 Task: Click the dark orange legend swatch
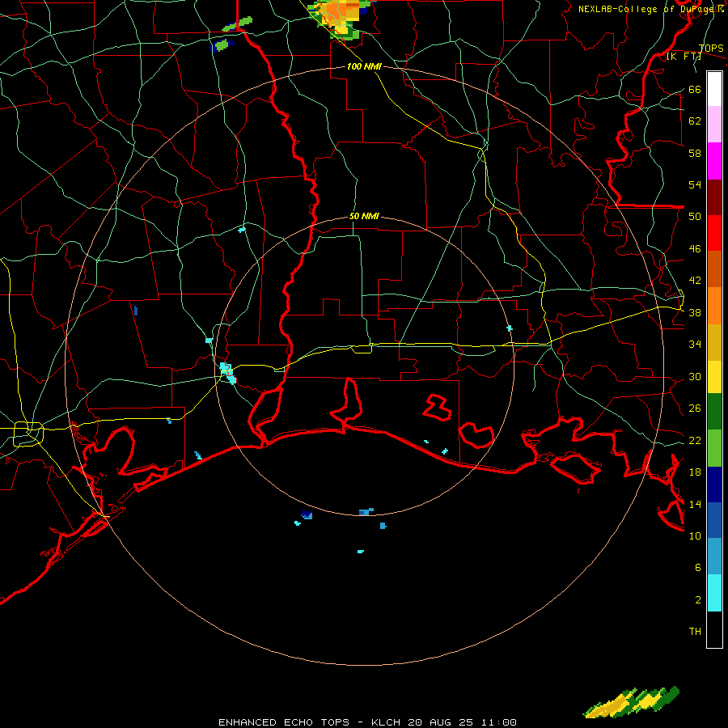(x=714, y=269)
